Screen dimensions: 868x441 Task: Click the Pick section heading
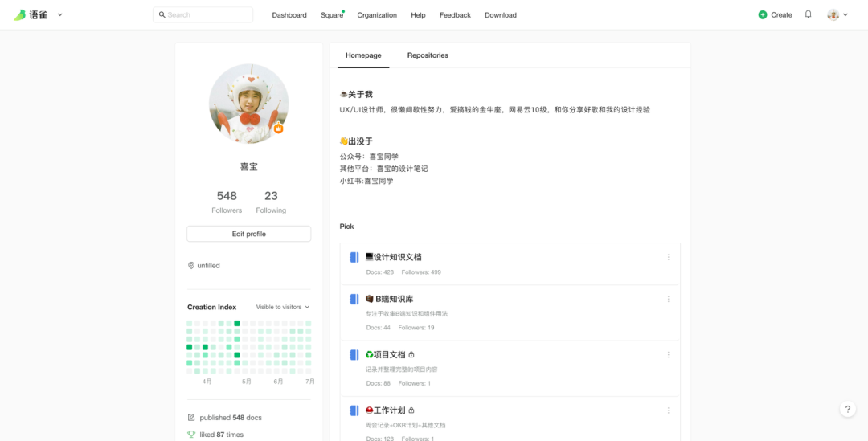[x=346, y=227]
